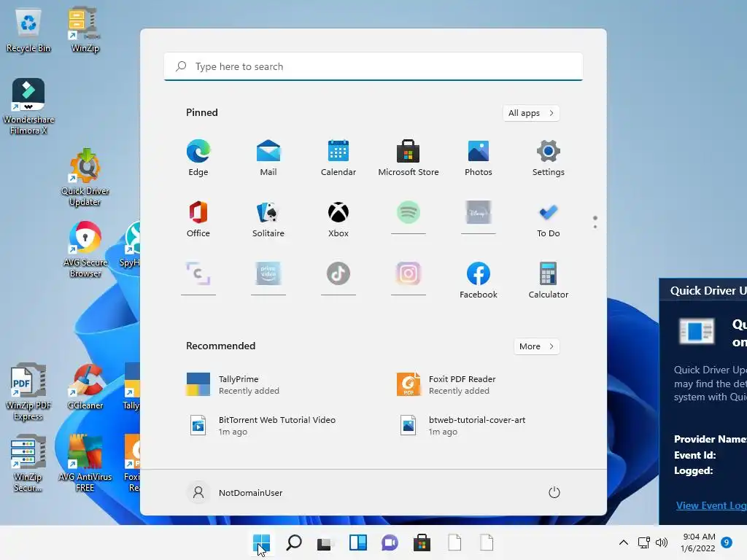Go to next pinned apps page dot

click(x=595, y=227)
